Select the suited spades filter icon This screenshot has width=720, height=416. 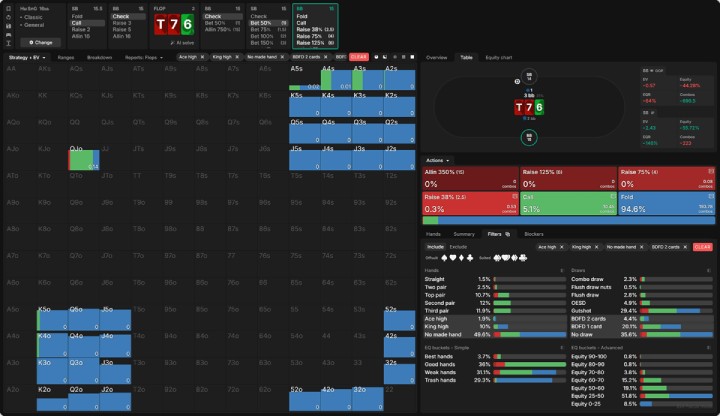pos(497,258)
